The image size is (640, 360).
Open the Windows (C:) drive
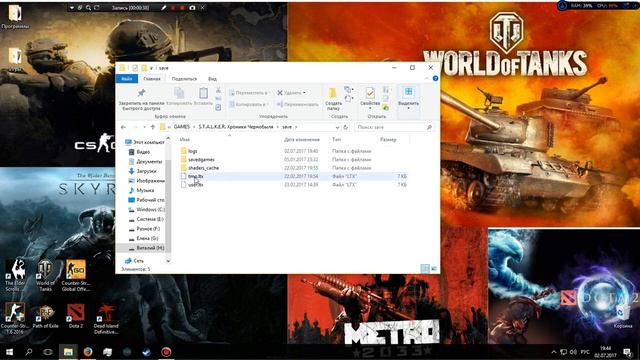click(146, 209)
